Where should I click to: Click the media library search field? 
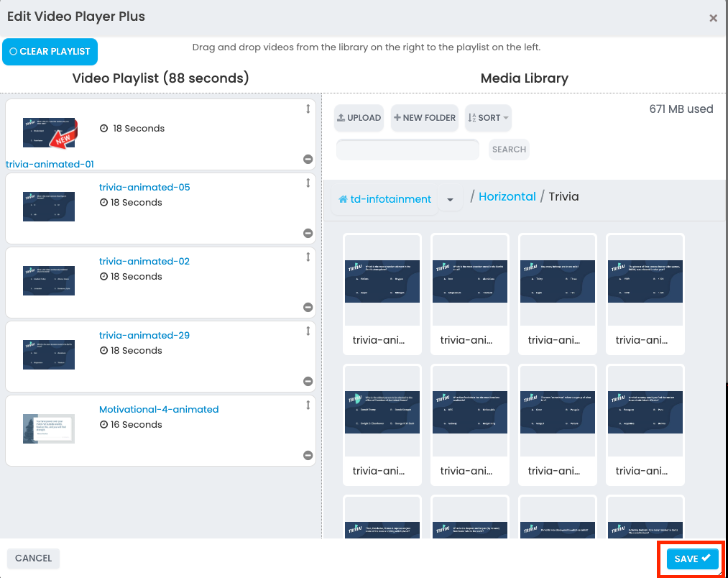coord(407,150)
